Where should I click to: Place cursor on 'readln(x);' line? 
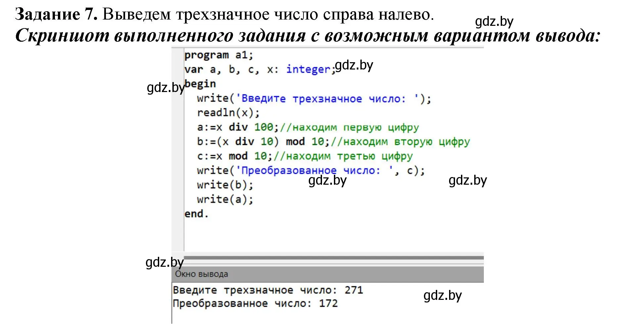[228, 113]
